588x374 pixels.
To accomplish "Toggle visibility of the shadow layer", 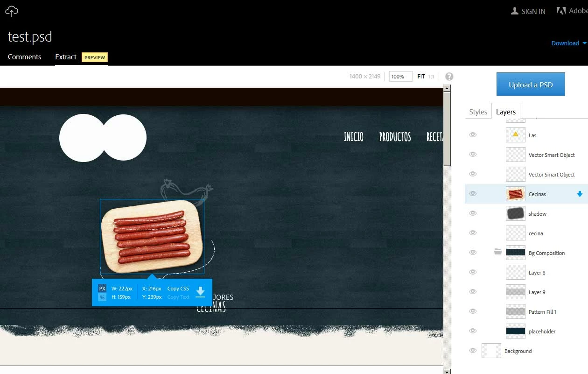I will (473, 213).
